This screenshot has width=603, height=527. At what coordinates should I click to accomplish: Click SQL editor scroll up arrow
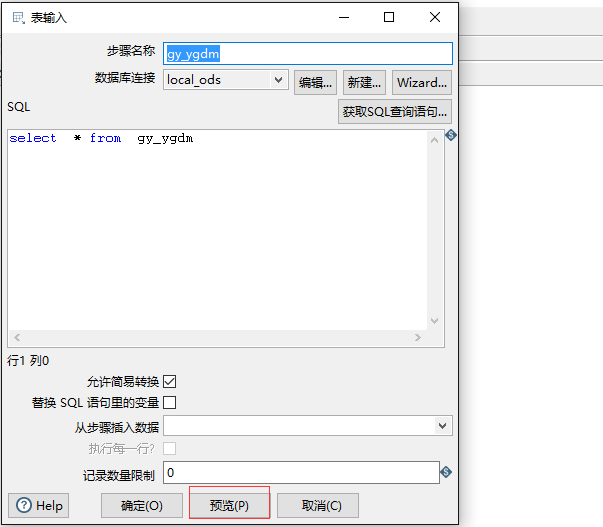pyautogui.click(x=435, y=140)
